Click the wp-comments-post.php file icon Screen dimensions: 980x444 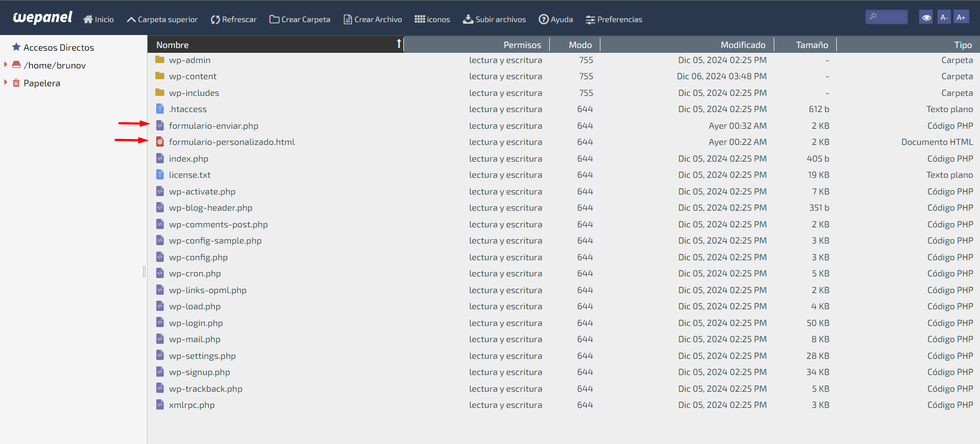(160, 224)
